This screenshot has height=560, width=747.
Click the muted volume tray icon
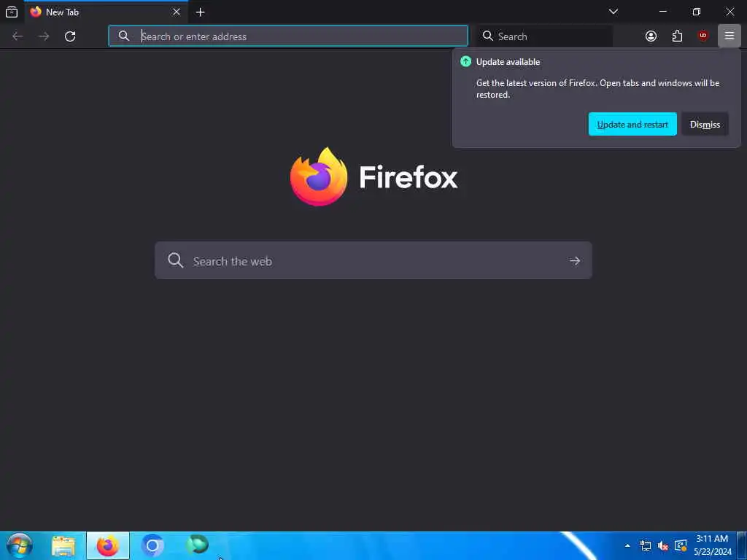tap(662, 545)
